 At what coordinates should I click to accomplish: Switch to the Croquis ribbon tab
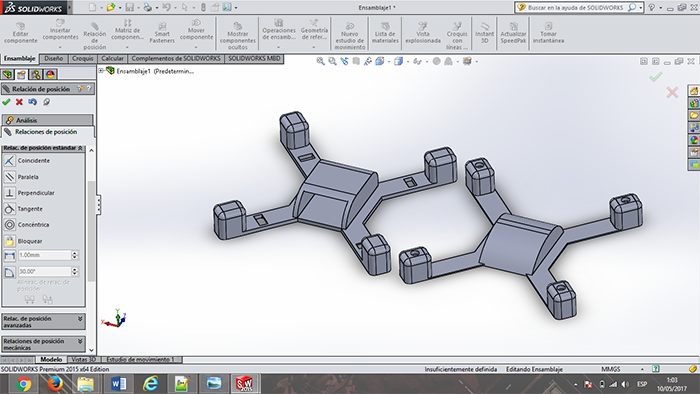click(83, 58)
